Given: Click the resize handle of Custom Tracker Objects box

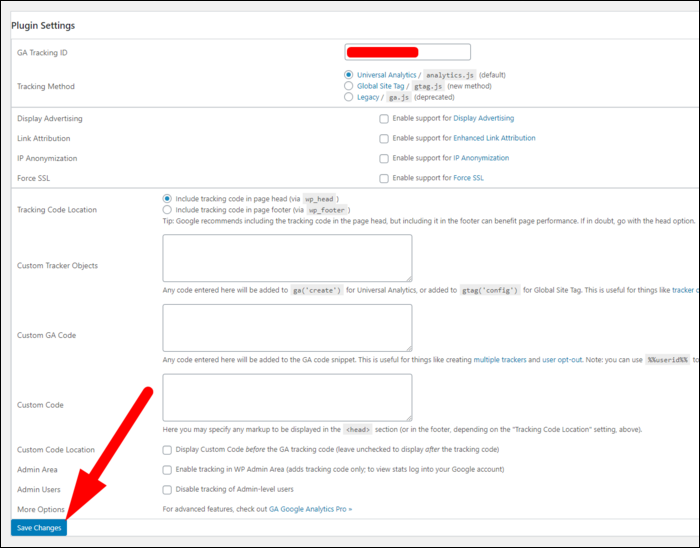Looking at the screenshot, I should 409,278.
